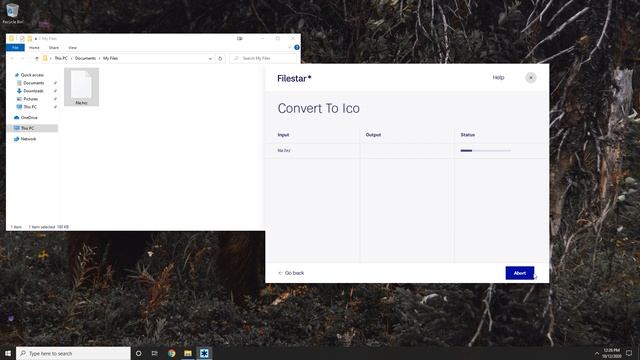Image resolution: width=640 pixels, height=360 pixels.
Task: Open the File tab in File Explorer
Action: tap(15, 48)
